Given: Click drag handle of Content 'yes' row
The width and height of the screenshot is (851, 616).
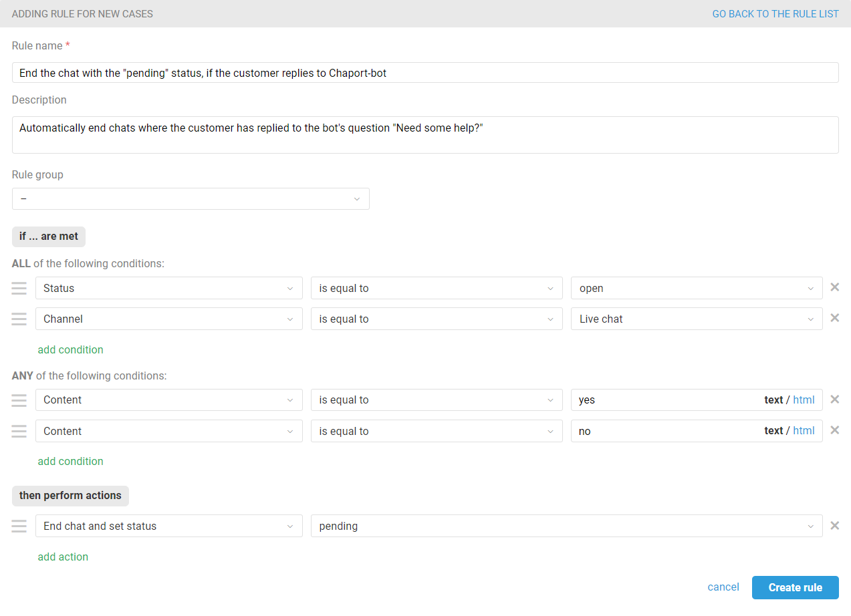Looking at the screenshot, I should pyautogui.click(x=19, y=400).
